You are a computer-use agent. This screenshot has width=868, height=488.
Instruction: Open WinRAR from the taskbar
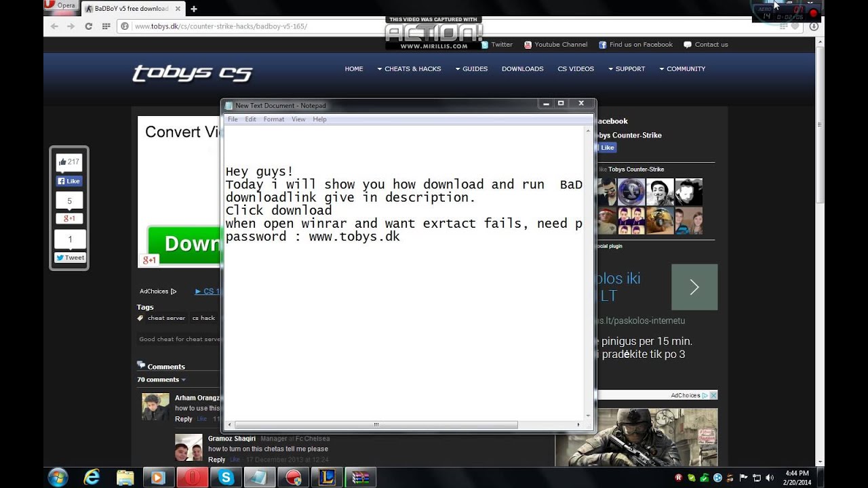360,477
